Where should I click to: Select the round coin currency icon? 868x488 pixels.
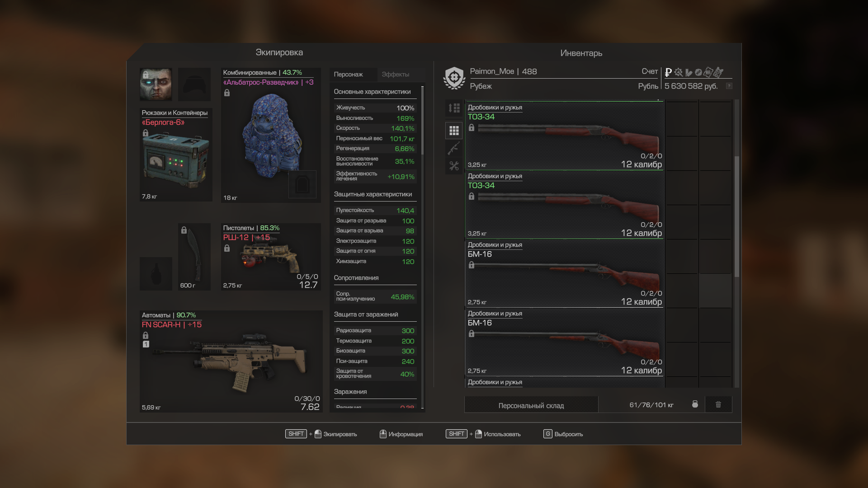(698, 72)
